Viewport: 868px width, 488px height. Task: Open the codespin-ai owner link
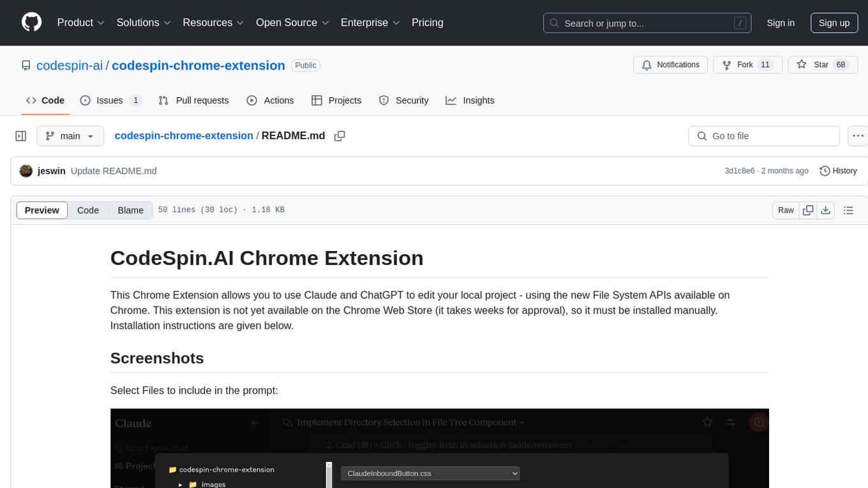coord(70,65)
